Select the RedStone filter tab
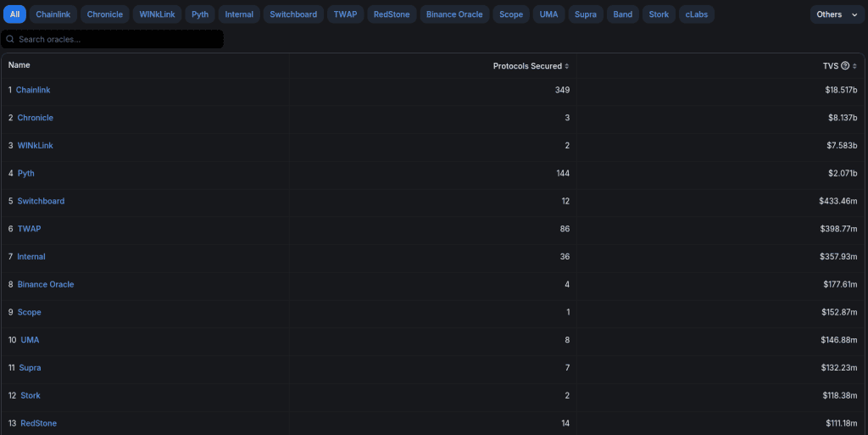This screenshot has height=435, width=868. [392, 14]
